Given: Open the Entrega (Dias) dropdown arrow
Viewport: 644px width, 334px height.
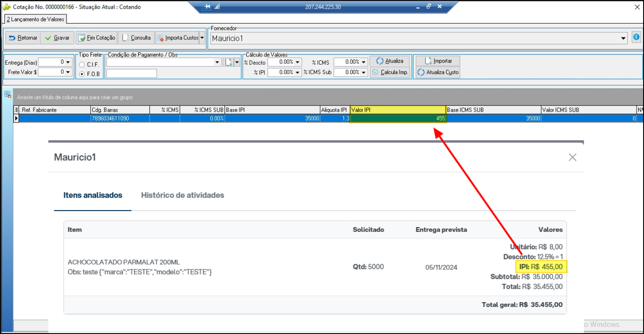Looking at the screenshot, I should pyautogui.click(x=68, y=62).
